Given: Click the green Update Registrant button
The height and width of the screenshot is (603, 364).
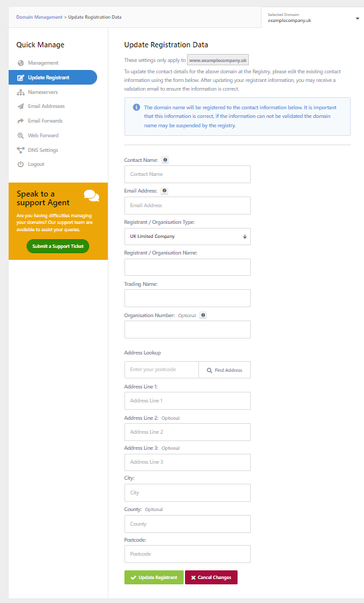Looking at the screenshot, I should coord(154,577).
